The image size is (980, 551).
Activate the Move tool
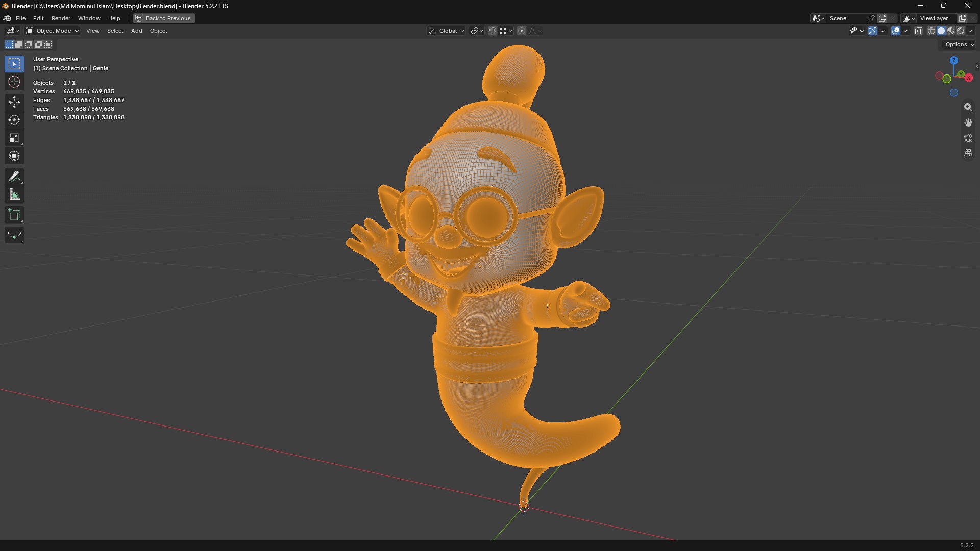pyautogui.click(x=14, y=103)
